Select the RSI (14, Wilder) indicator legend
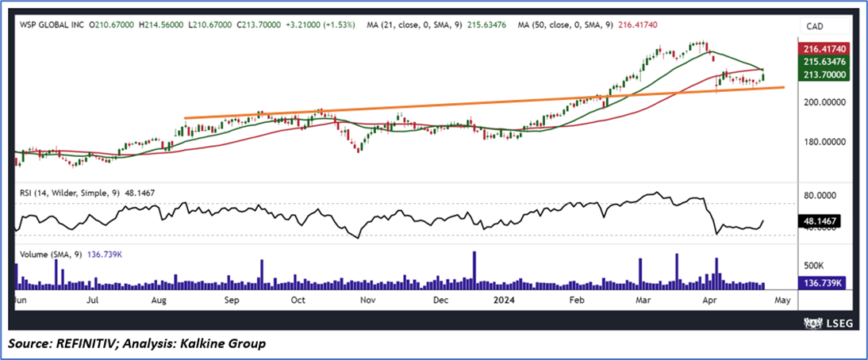The height and width of the screenshot is (360, 868). pos(87,193)
